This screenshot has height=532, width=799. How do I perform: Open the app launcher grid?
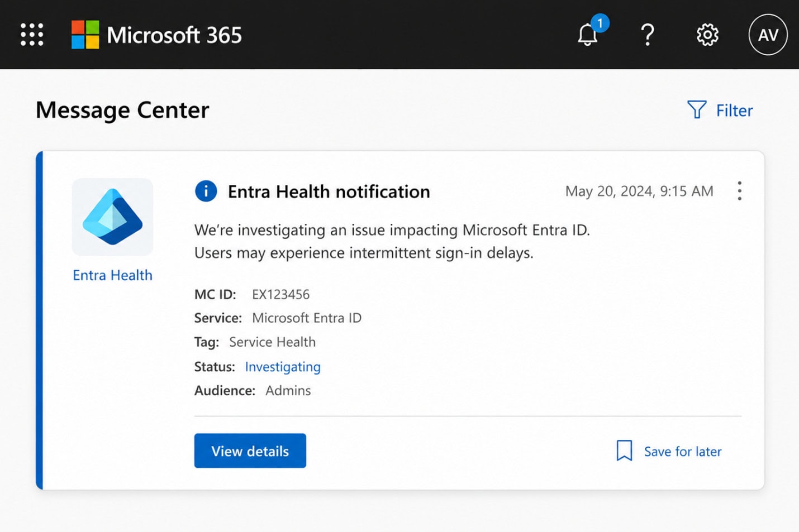point(32,35)
